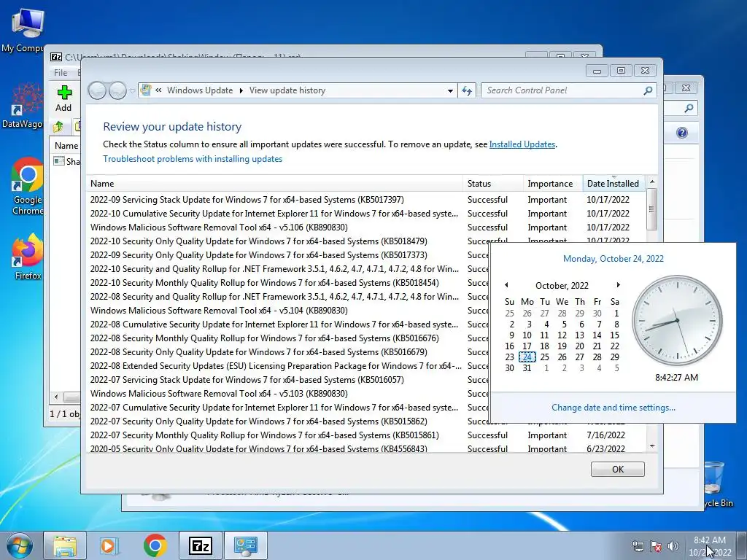This screenshot has width=747, height=560.
Task: Select Malicious Software Removal Tool v5.103 row
Action: click(289, 393)
